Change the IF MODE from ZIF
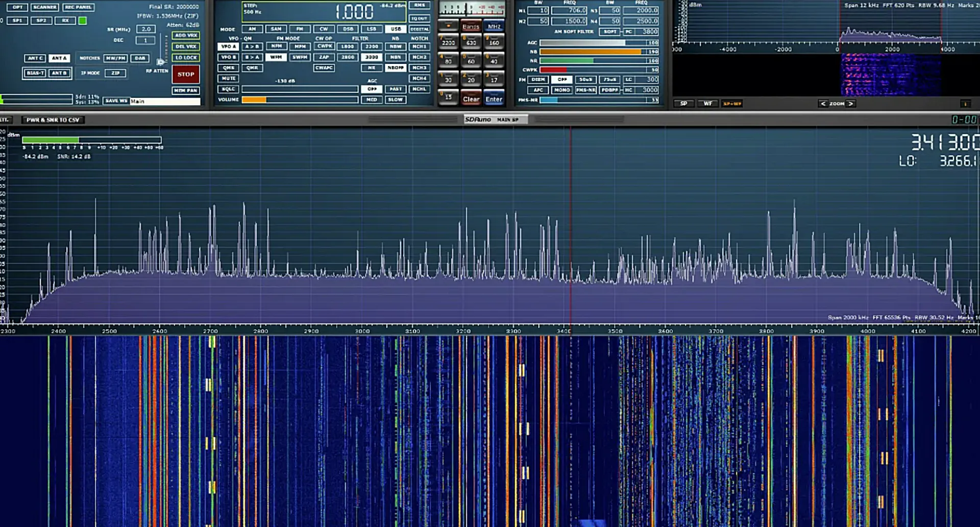The image size is (980, 527). point(116,73)
